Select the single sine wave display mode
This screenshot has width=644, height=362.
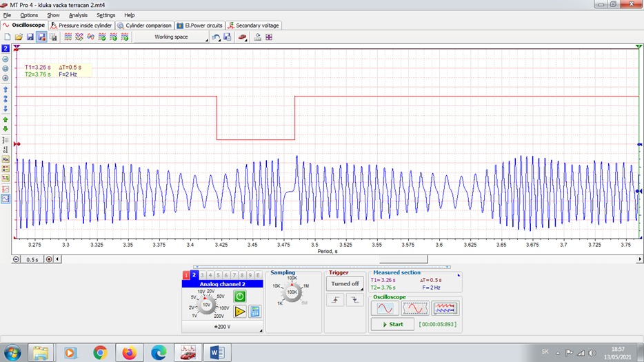(x=386, y=308)
